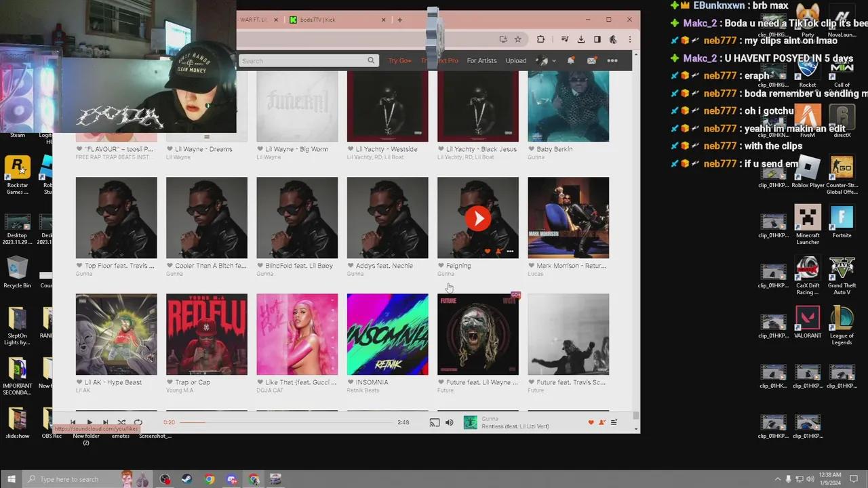Click the follow artist icon in player bar
Viewport: 868px width, 488px height.
[601, 422]
